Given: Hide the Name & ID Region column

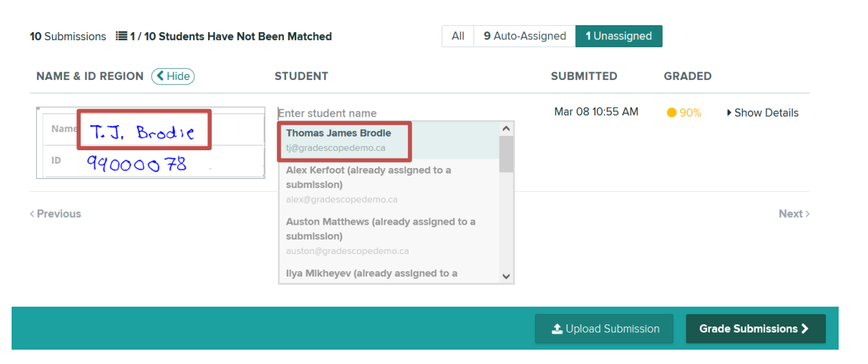Looking at the screenshot, I should 173,76.
